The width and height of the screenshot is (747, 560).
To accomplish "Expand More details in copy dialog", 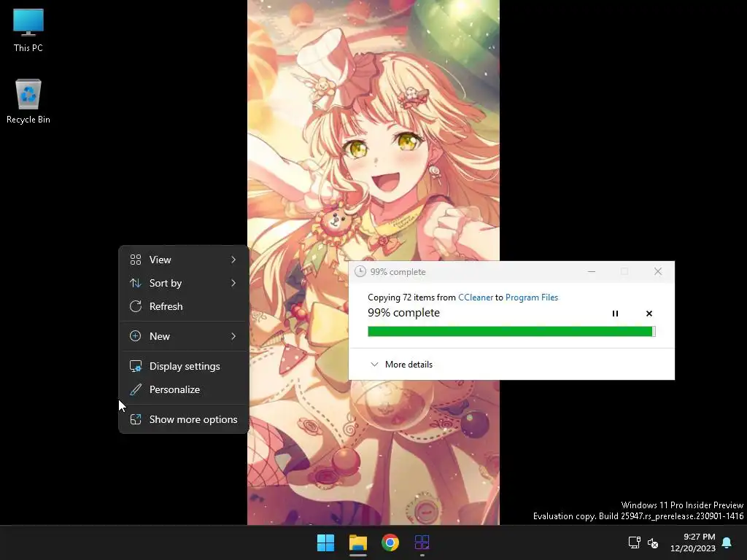I will [402, 365].
